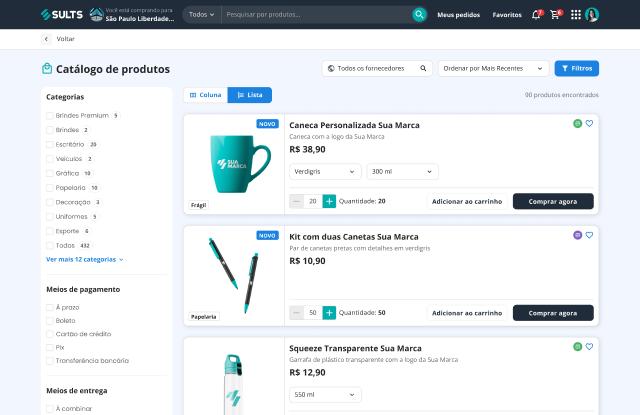Check the Boleto payment option
The width and height of the screenshot is (640, 415).
click(x=50, y=321)
